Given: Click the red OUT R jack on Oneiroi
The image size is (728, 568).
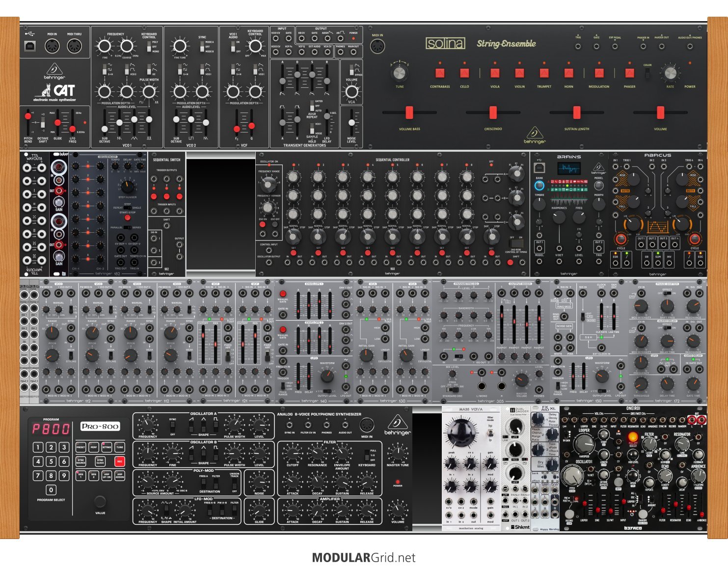Looking at the screenshot, I should [x=701, y=420].
